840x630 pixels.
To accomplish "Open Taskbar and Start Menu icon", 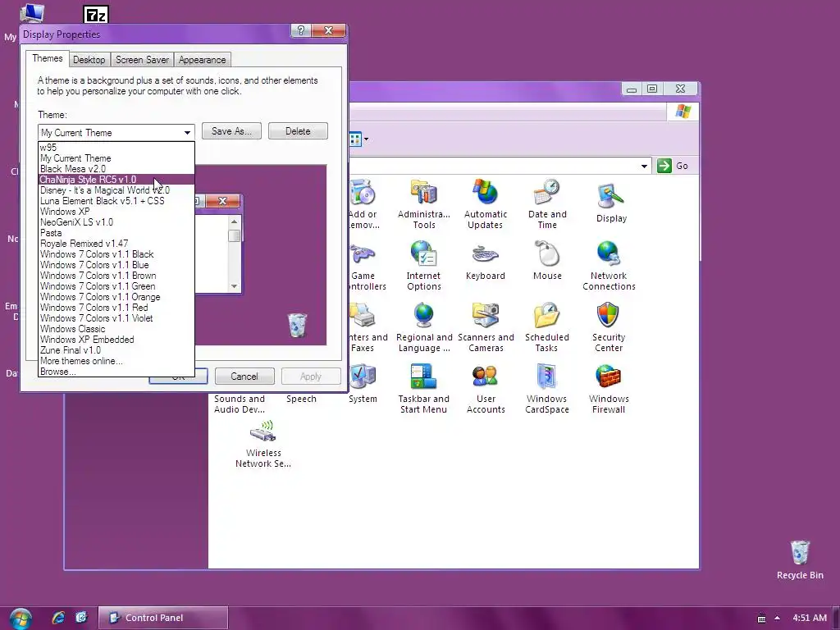I will 423,389.
